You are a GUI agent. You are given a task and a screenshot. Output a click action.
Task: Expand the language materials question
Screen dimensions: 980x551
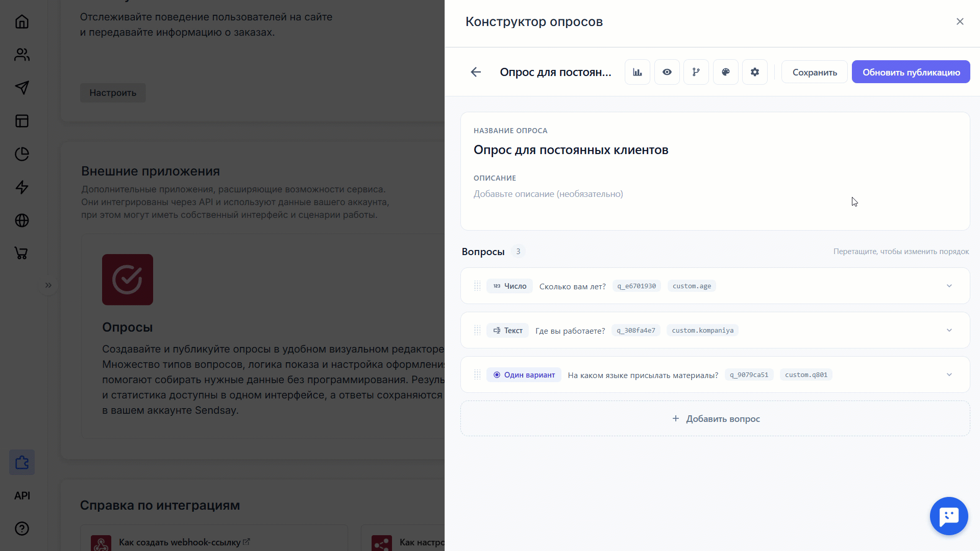coord(949,374)
